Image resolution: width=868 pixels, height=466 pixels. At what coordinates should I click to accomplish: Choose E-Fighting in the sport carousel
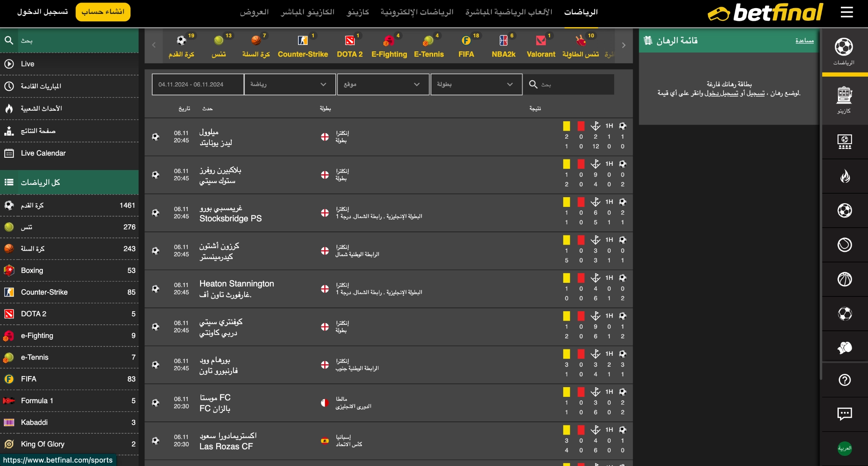tap(389, 46)
